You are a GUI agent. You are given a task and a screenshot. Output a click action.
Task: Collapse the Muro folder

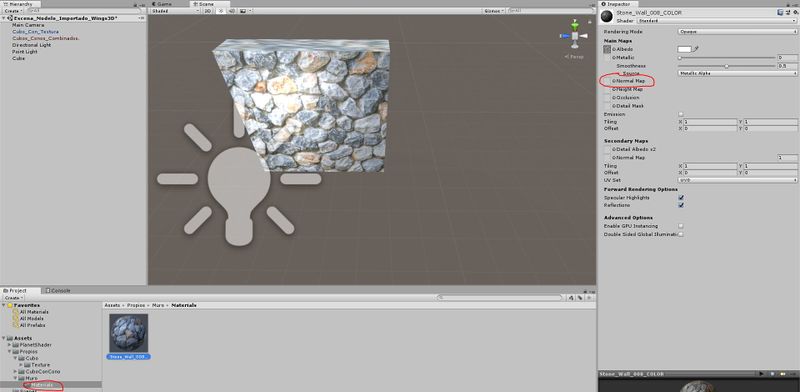[16, 378]
